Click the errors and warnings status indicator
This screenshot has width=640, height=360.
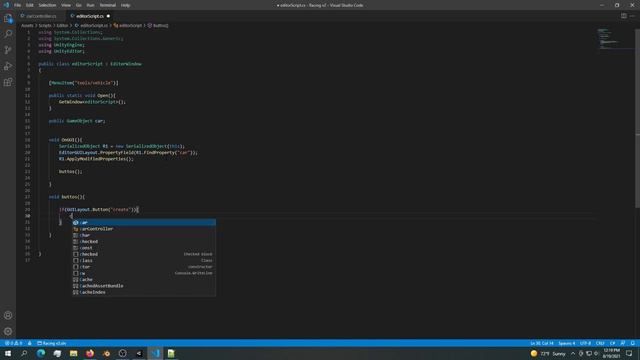click(13, 343)
